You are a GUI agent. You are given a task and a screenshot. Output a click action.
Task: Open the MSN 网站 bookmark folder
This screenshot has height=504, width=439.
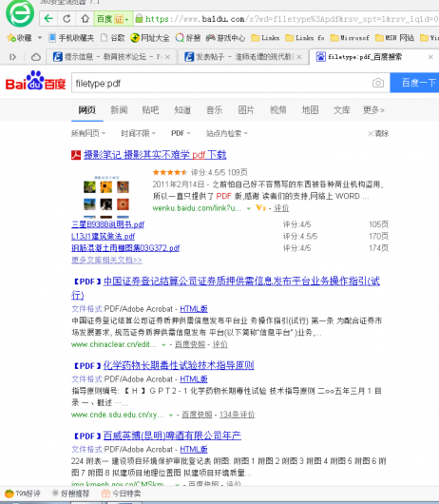[x=394, y=38]
